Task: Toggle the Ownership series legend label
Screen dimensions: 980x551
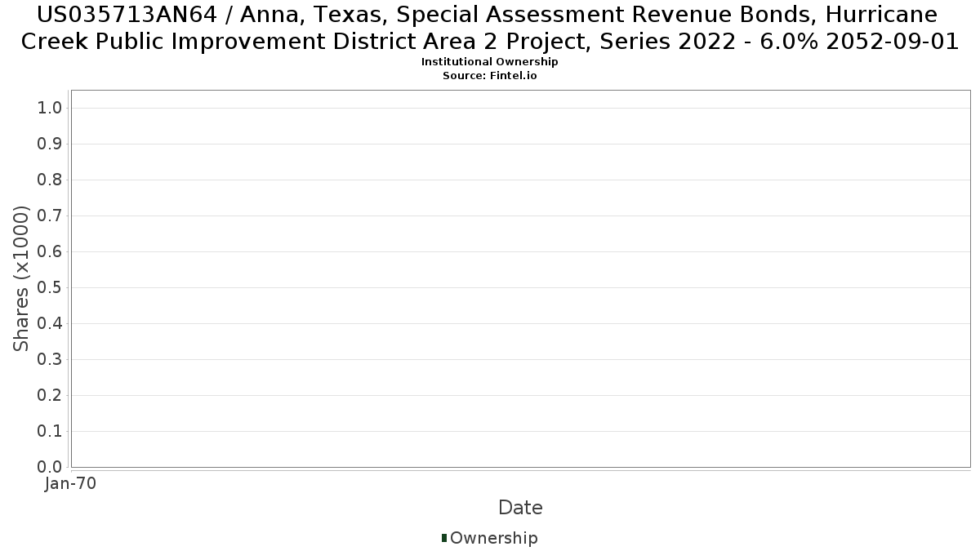Action: tap(493, 538)
